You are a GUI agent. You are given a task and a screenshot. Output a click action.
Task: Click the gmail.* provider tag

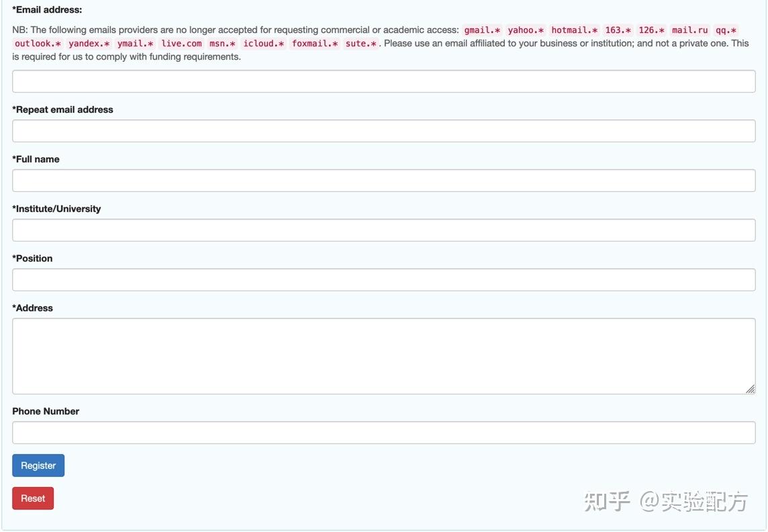click(481, 30)
